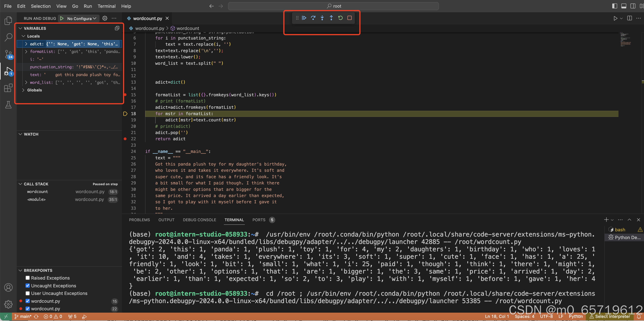Open the Source Control sidebar view

8,54
